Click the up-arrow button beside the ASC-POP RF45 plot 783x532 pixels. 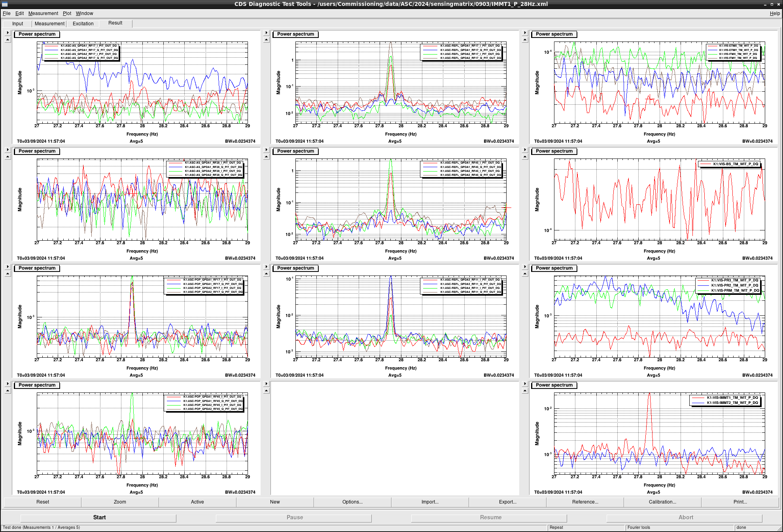click(x=8, y=391)
